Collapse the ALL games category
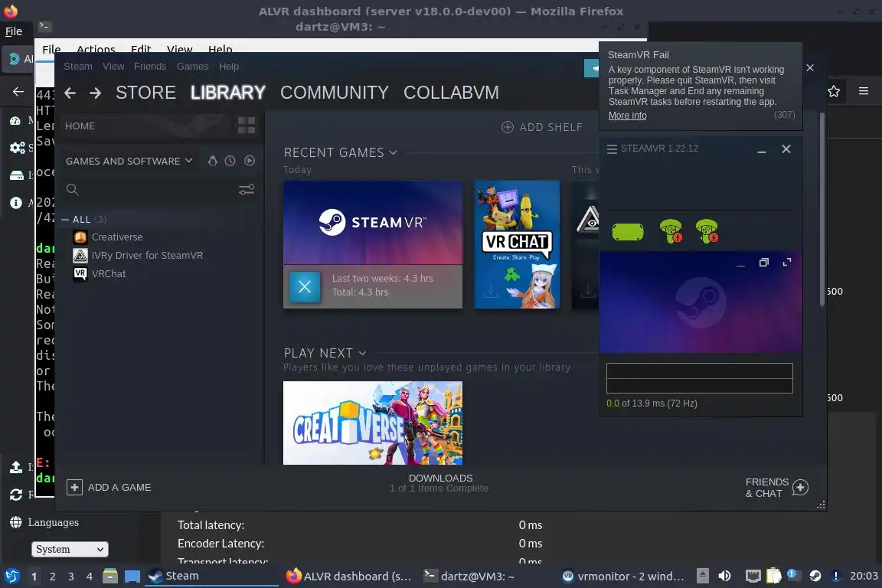 coord(65,220)
